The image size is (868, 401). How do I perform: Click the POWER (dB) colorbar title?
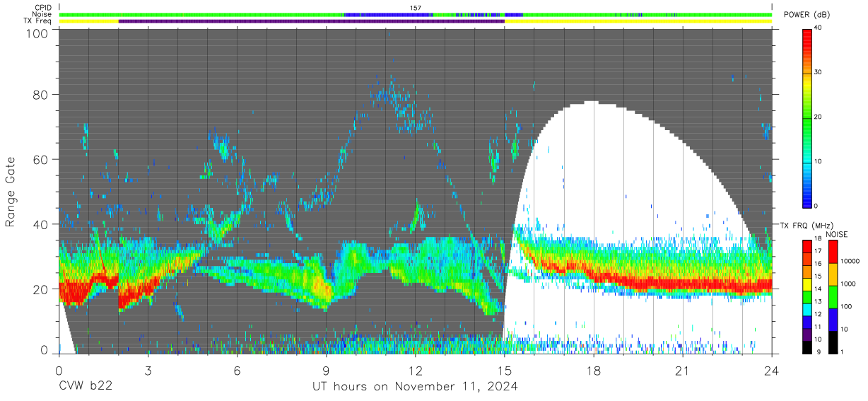807,15
